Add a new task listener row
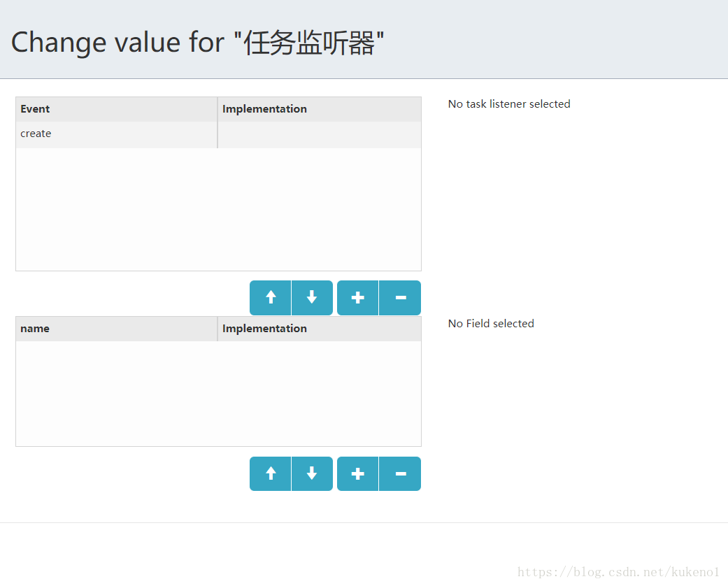 pos(357,298)
